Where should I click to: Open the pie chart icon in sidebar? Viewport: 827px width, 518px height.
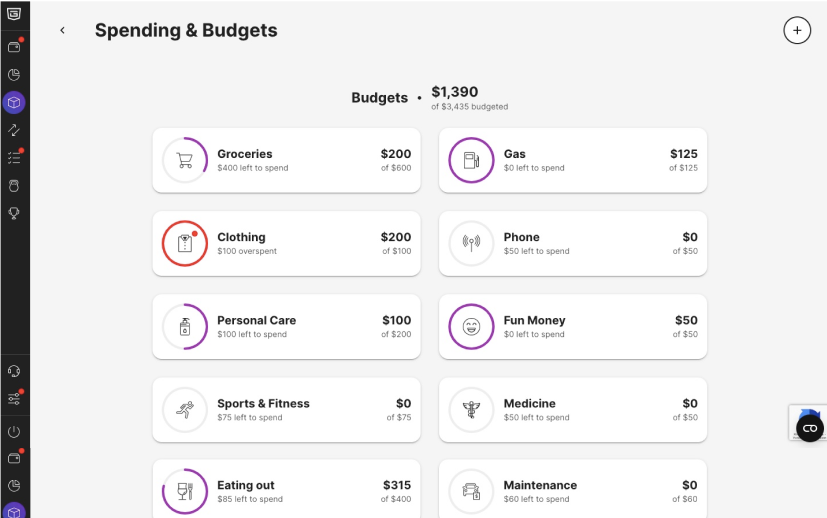[14, 74]
